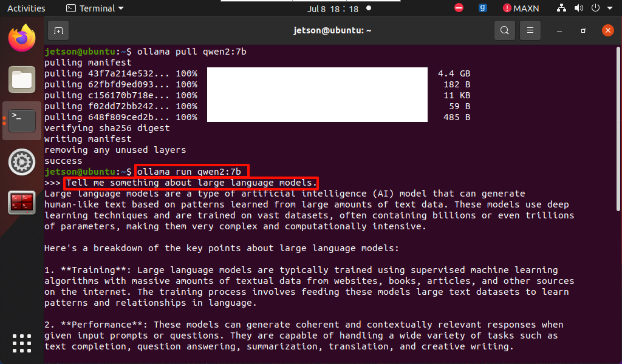
Task: Open the wired network status icon
Action: click(561, 8)
